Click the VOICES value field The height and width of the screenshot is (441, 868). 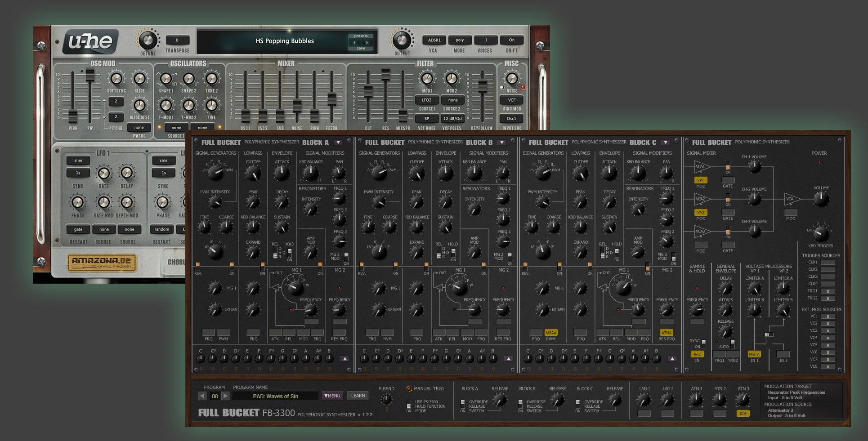point(485,40)
